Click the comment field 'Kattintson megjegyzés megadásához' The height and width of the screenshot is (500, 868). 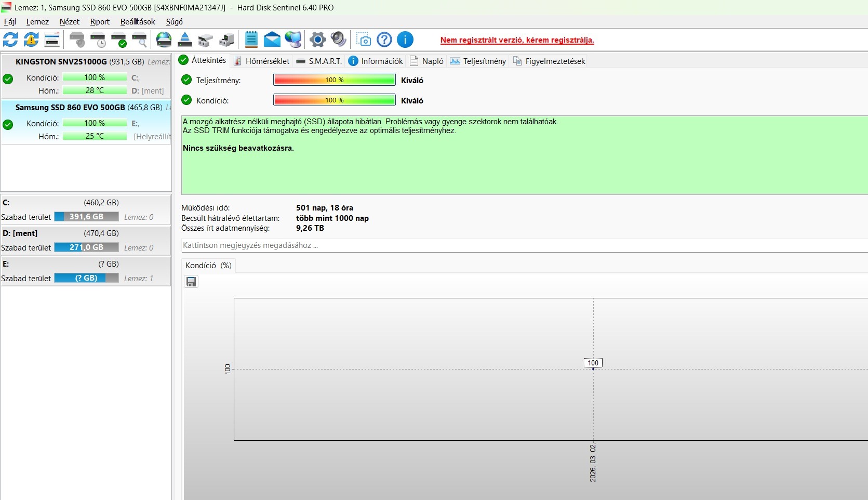[525, 245]
